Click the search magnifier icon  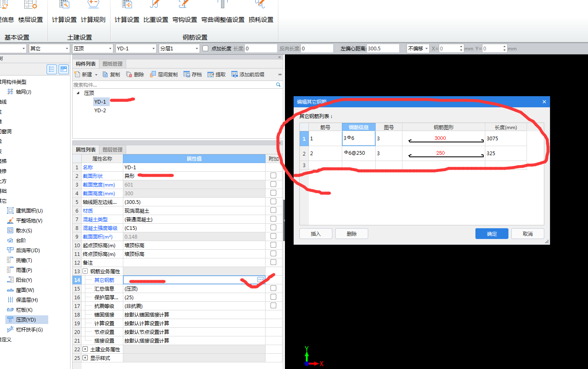coord(278,85)
